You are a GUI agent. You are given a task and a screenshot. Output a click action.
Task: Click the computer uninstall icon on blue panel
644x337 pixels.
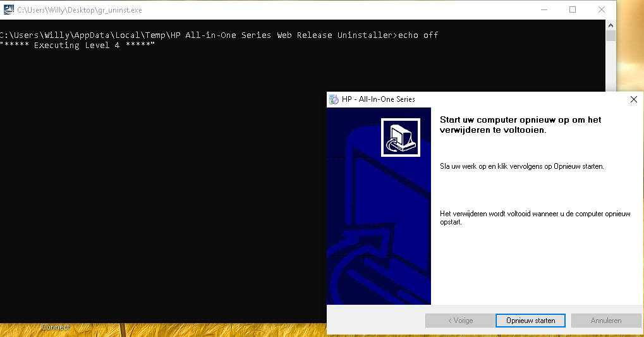tap(400, 136)
